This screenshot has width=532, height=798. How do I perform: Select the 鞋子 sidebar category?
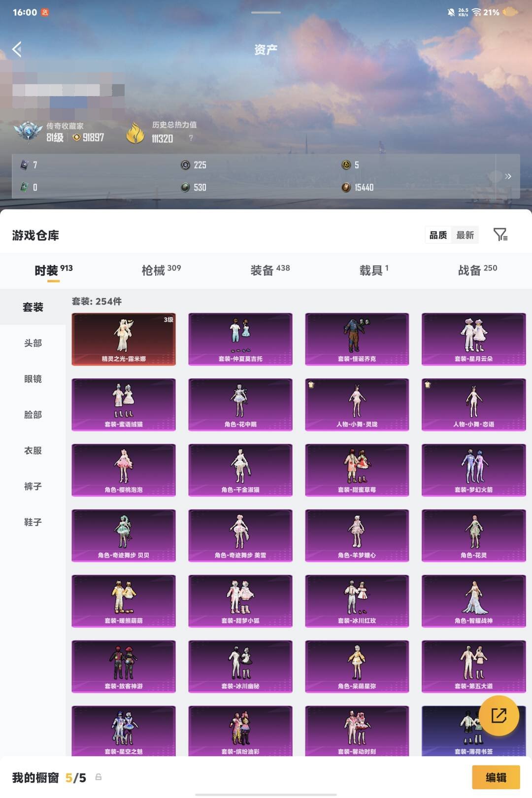[x=33, y=522]
